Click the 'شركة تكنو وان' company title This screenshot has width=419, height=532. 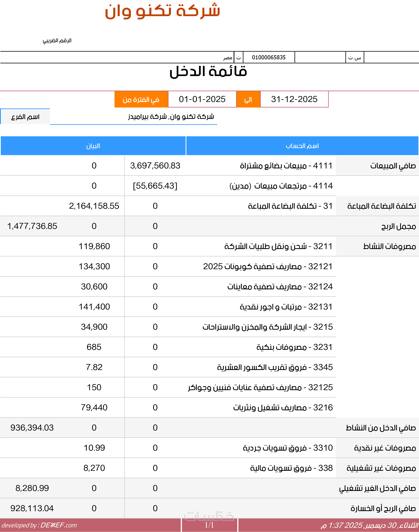pos(162,11)
